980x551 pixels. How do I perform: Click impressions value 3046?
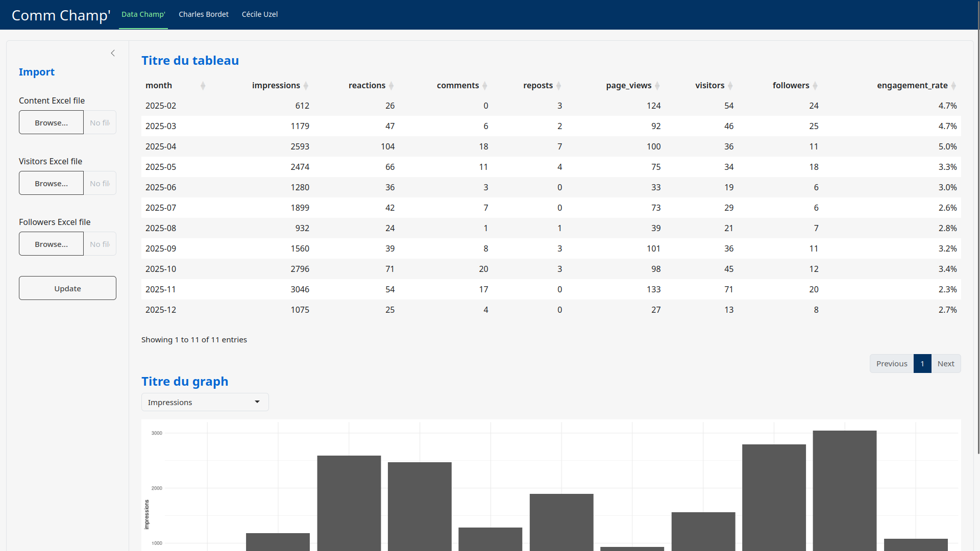click(x=300, y=289)
